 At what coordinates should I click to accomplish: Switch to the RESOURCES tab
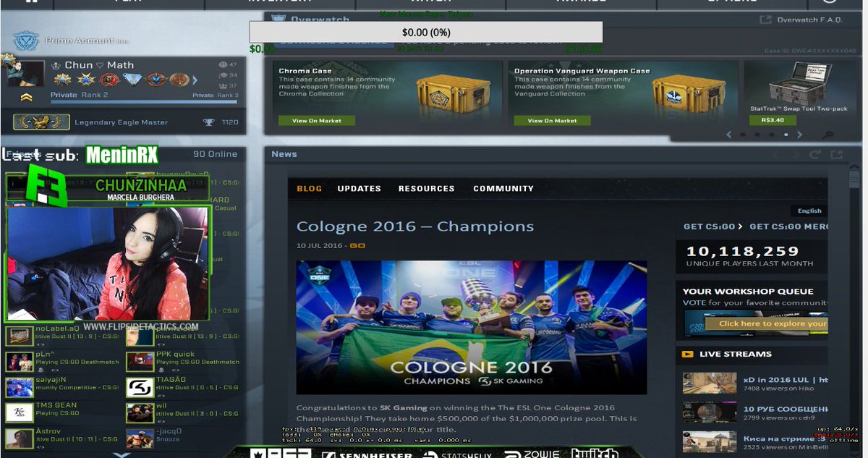[x=427, y=189]
